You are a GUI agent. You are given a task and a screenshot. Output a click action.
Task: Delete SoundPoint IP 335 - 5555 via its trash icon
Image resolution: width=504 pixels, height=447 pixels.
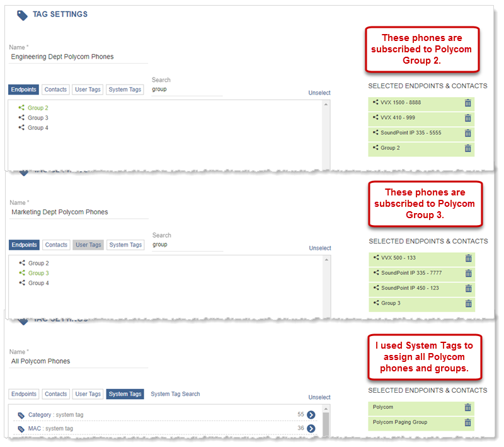coord(467,133)
